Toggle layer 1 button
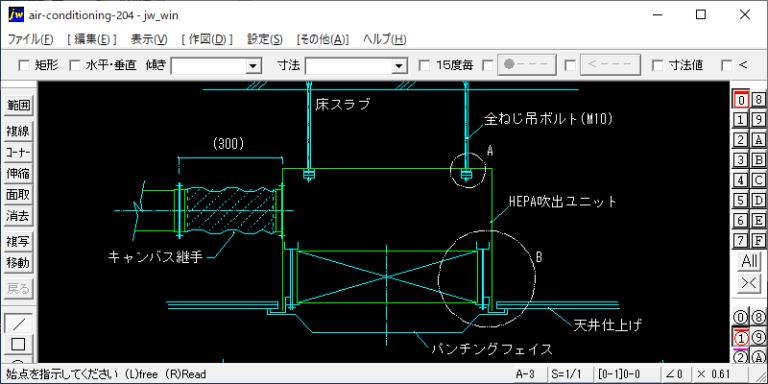Image resolution: width=768 pixels, height=384 pixels. (741, 120)
